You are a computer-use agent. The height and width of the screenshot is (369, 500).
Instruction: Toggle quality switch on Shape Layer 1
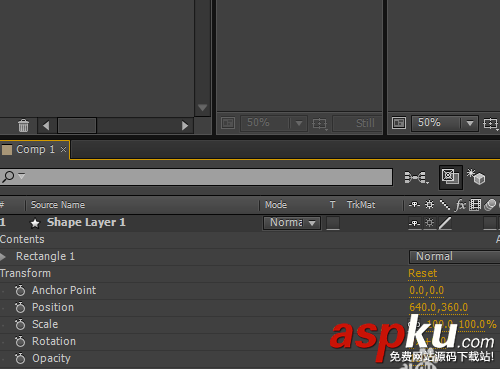coord(445,223)
